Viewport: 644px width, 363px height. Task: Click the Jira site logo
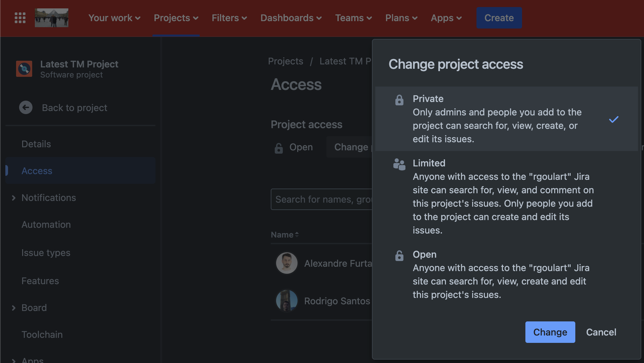51,18
